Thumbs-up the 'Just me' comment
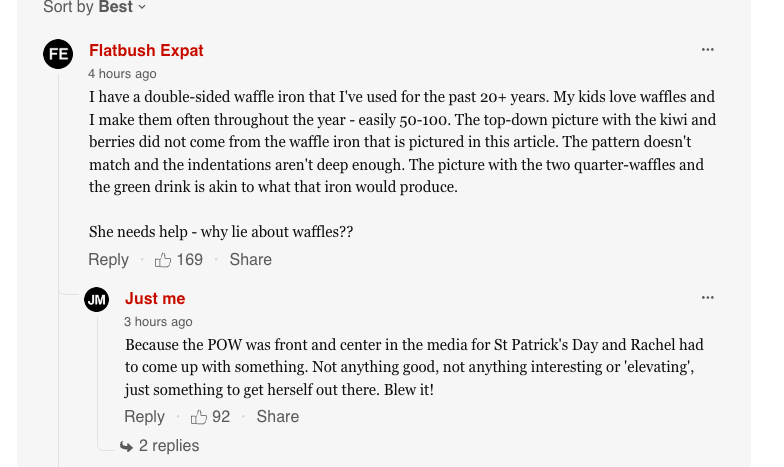 point(199,417)
